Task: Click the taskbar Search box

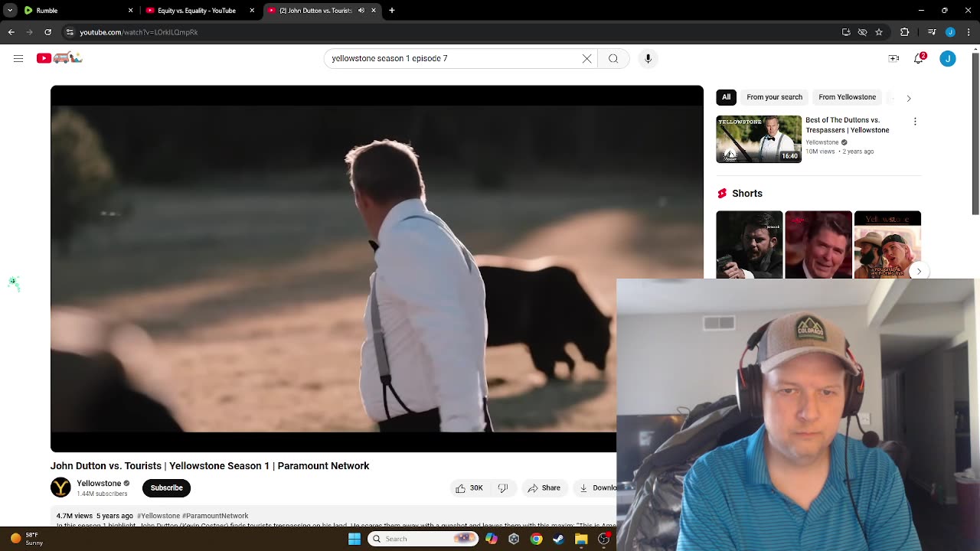Action: [x=423, y=539]
